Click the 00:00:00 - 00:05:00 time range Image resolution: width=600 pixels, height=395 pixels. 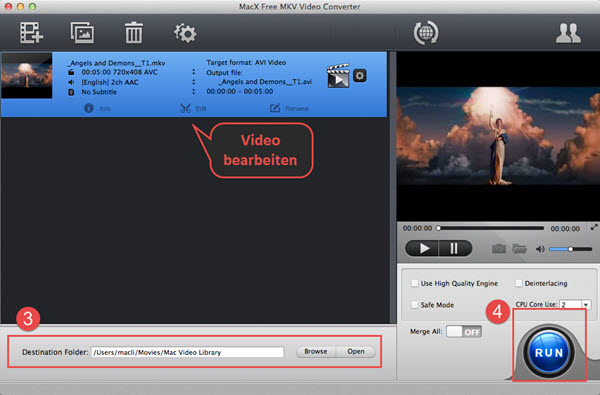(240, 91)
